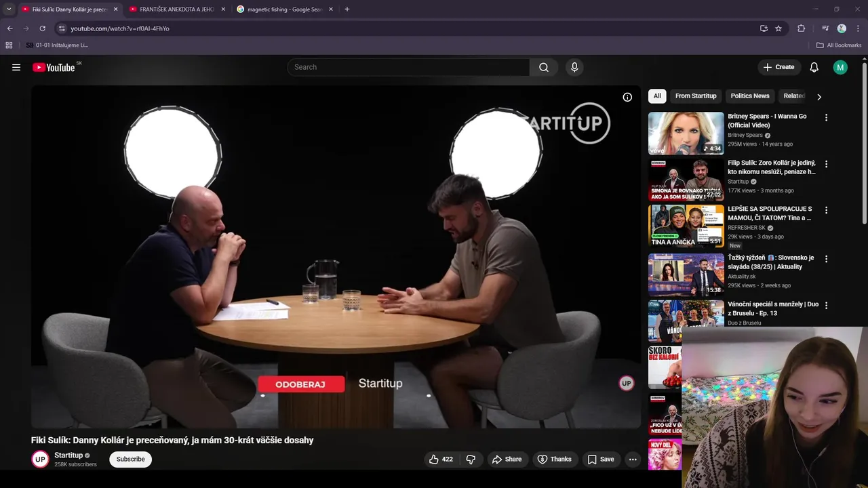Click the address bar URL
Image resolution: width=868 pixels, height=488 pixels.
pyautogui.click(x=120, y=28)
